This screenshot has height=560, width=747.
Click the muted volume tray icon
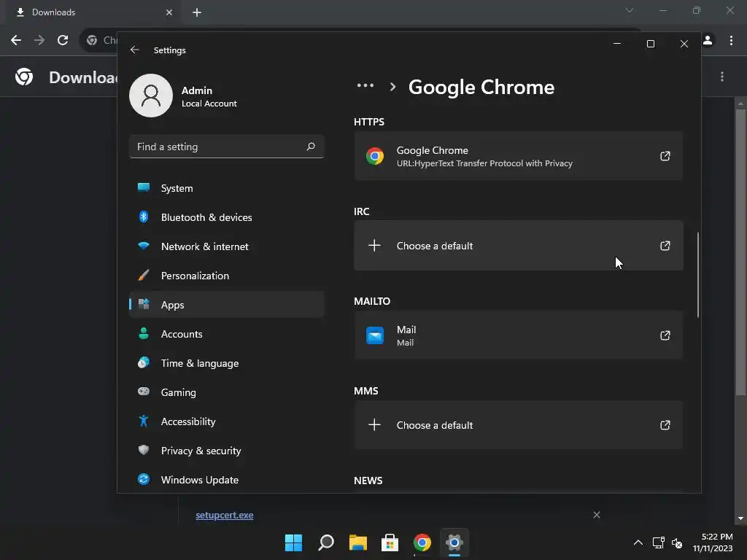pyautogui.click(x=677, y=542)
